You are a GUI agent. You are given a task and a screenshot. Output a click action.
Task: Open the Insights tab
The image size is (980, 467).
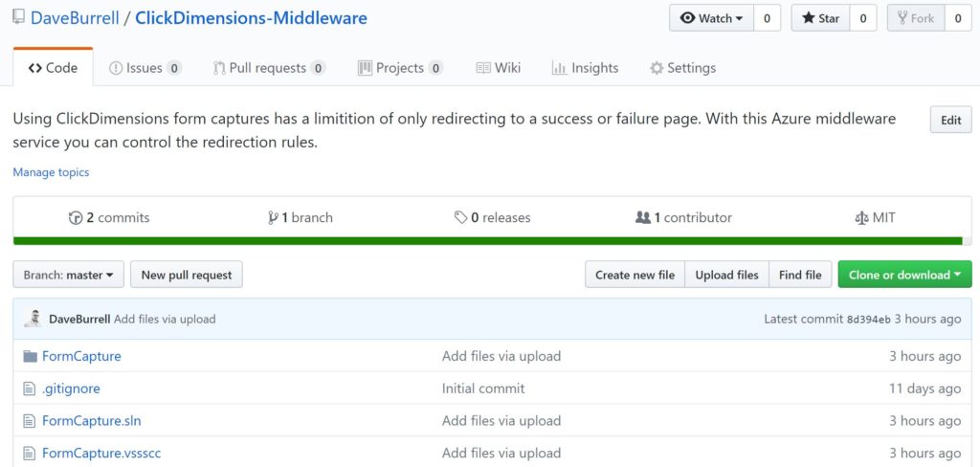(x=585, y=68)
